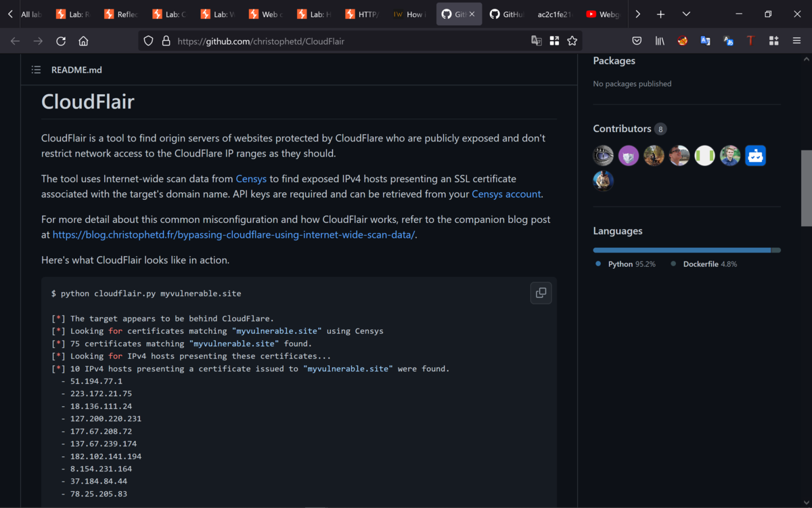812x508 pixels.
Task: Open the blue robot bot avatar
Action: click(x=755, y=156)
